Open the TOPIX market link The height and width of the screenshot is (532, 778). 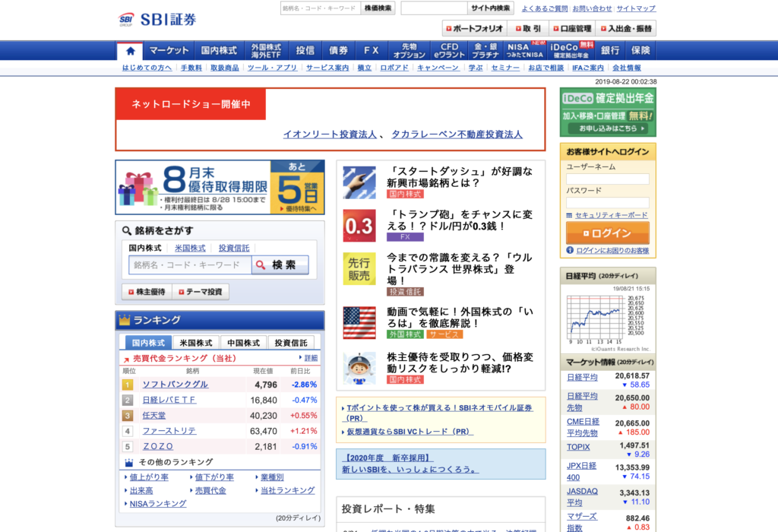pos(578,447)
